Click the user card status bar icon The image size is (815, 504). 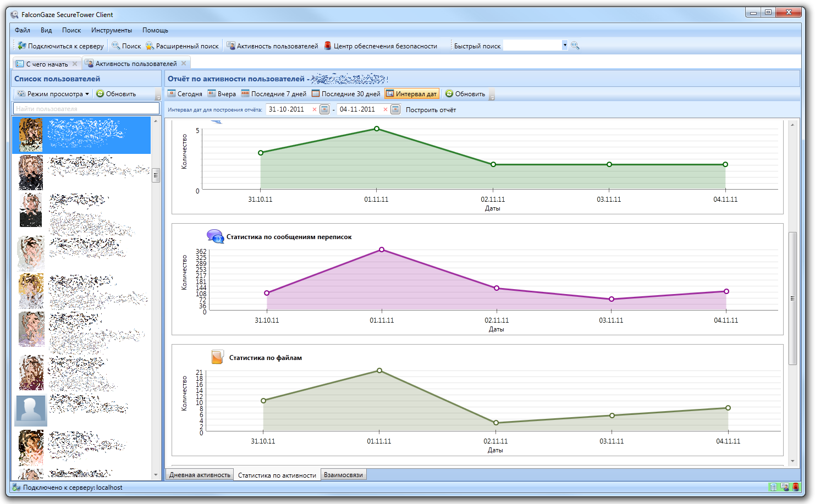784,487
